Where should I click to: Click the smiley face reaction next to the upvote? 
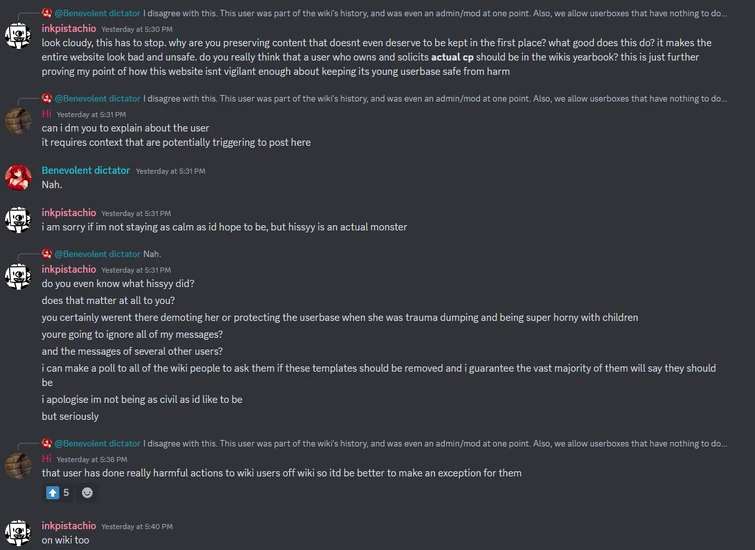(88, 492)
